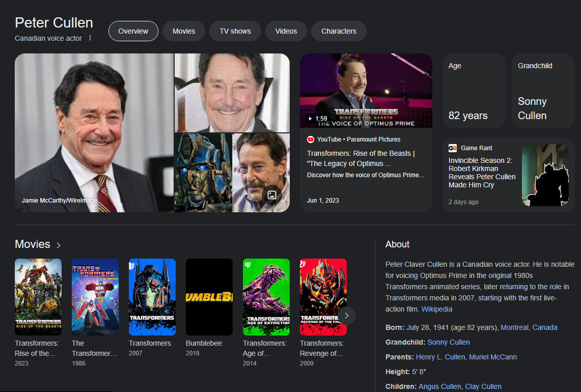Expand the Movies section chevron

[59, 245]
